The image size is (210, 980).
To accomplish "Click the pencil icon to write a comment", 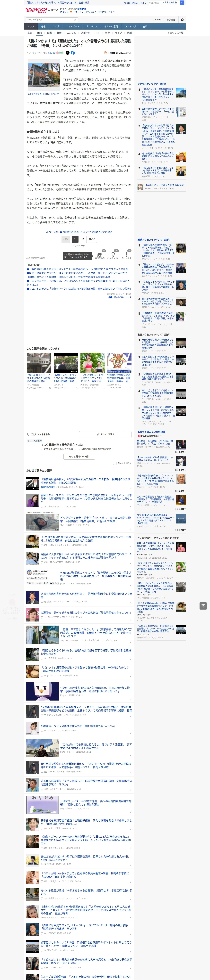I will [98, 434].
